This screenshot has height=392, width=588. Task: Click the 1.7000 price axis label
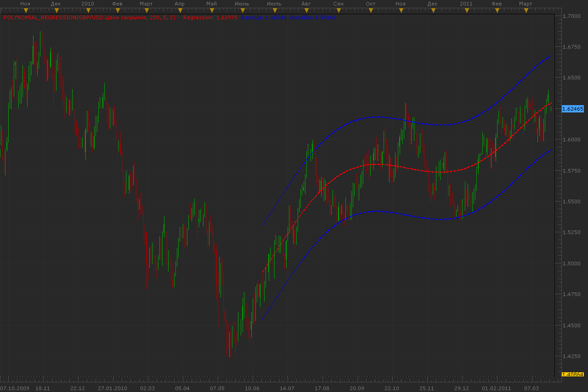[572, 16]
